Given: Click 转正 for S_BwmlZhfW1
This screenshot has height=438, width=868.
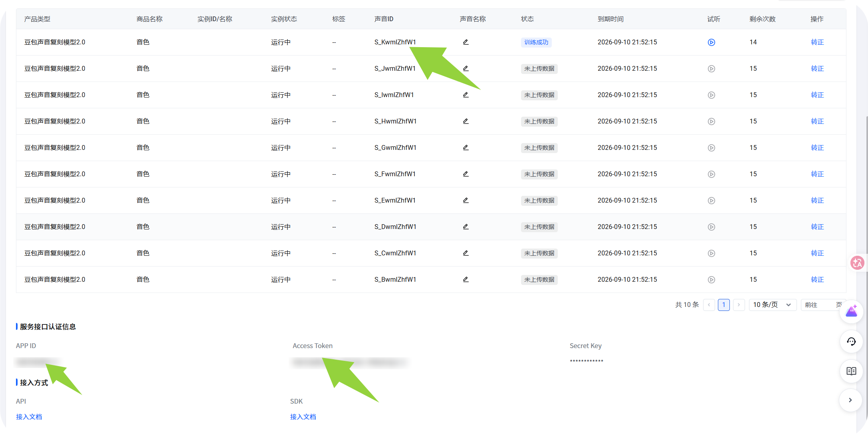Looking at the screenshot, I should pos(817,279).
